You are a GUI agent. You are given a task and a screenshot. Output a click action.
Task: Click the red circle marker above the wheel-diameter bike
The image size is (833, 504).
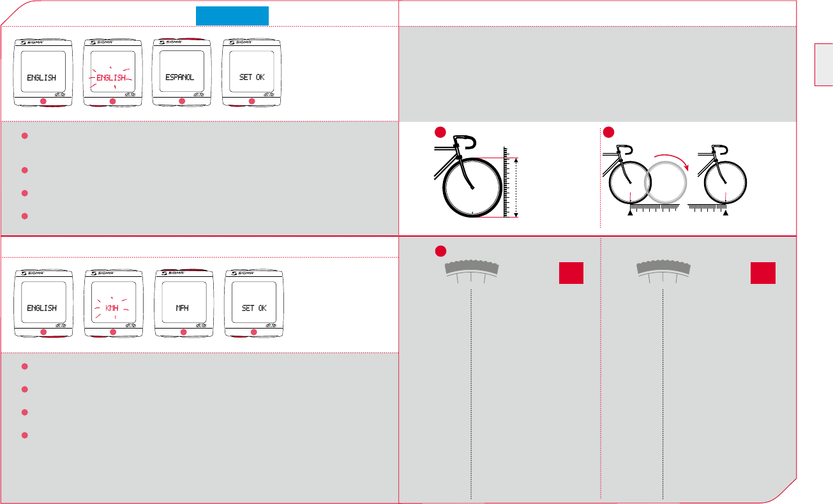pyautogui.click(x=439, y=133)
